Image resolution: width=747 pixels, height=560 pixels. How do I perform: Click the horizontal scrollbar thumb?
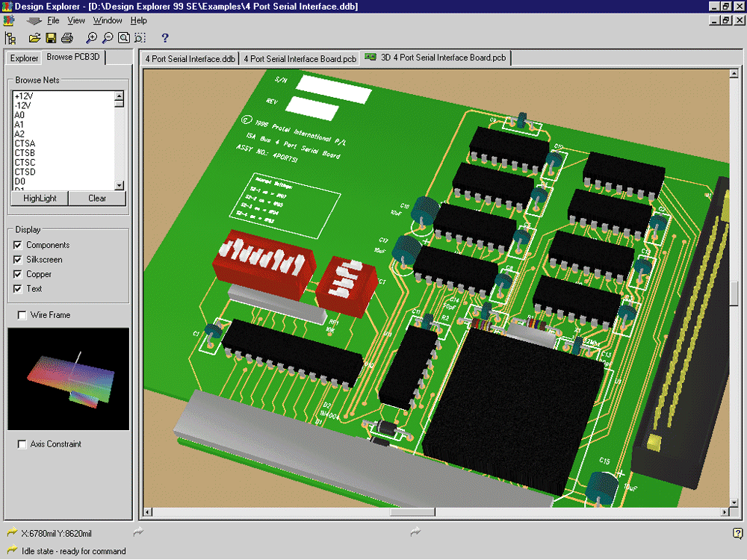[x=412, y=512]
